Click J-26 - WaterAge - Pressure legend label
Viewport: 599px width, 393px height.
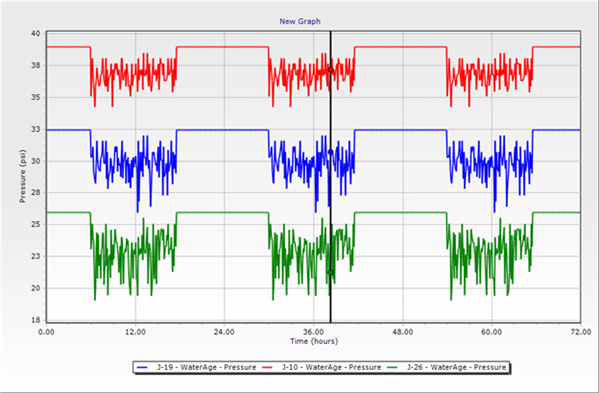pos(457,367)
